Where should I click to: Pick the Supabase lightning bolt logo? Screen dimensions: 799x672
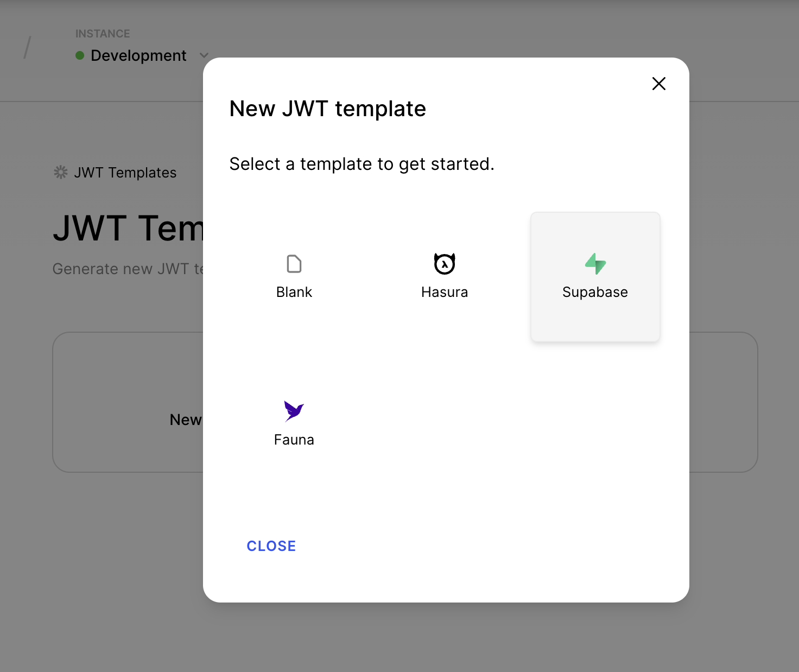pyautogui.click(x=595, y=264)
